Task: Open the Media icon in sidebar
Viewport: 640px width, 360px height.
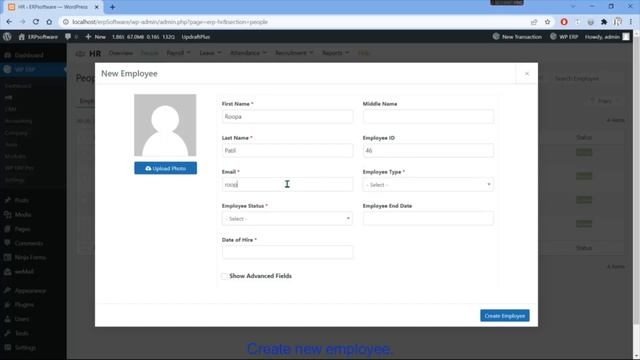Action: (x=7, y=214)
